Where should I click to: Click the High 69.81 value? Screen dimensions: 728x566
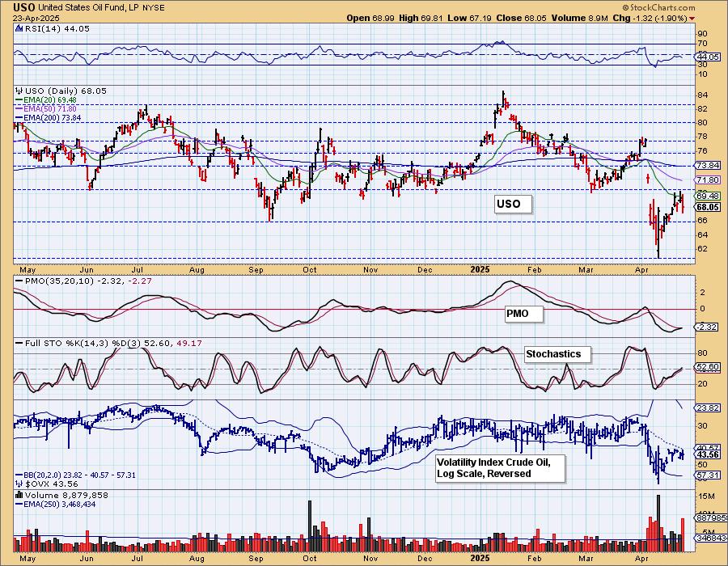click(x=421, y=18)
